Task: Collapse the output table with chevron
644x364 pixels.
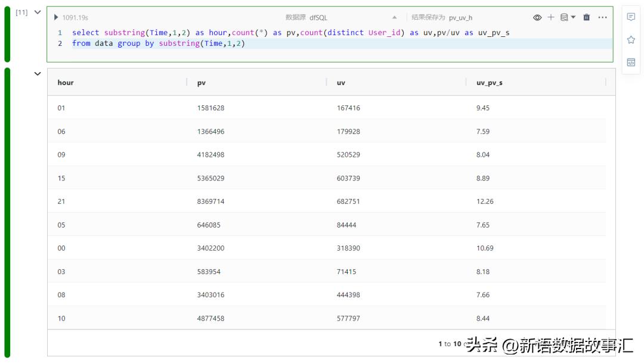Action: [x=38, y=74]
